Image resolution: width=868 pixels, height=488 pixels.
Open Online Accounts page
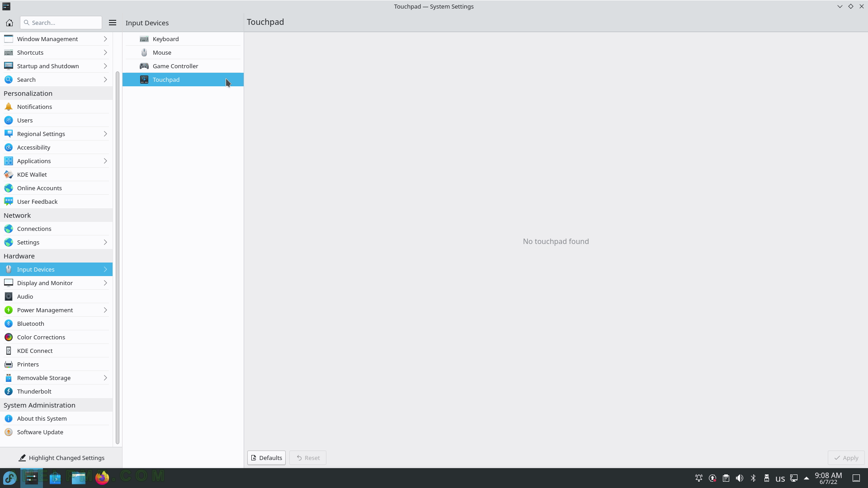(56, 188)
